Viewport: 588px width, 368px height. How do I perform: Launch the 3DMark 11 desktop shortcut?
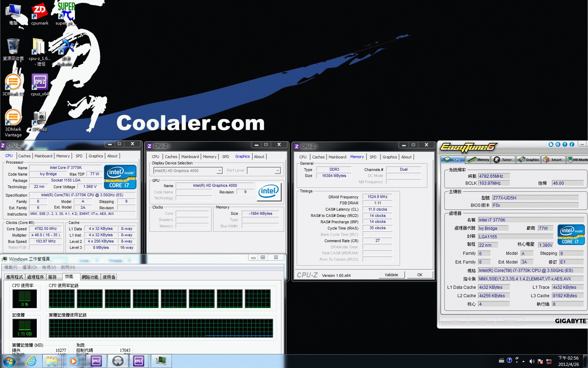click(x=13, y=85)
